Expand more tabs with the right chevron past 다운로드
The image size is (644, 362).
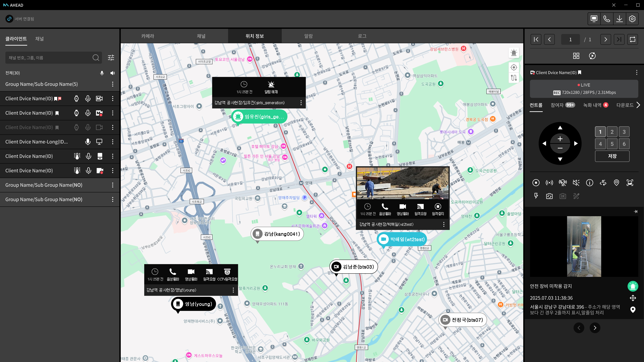(x=638, y=105)
